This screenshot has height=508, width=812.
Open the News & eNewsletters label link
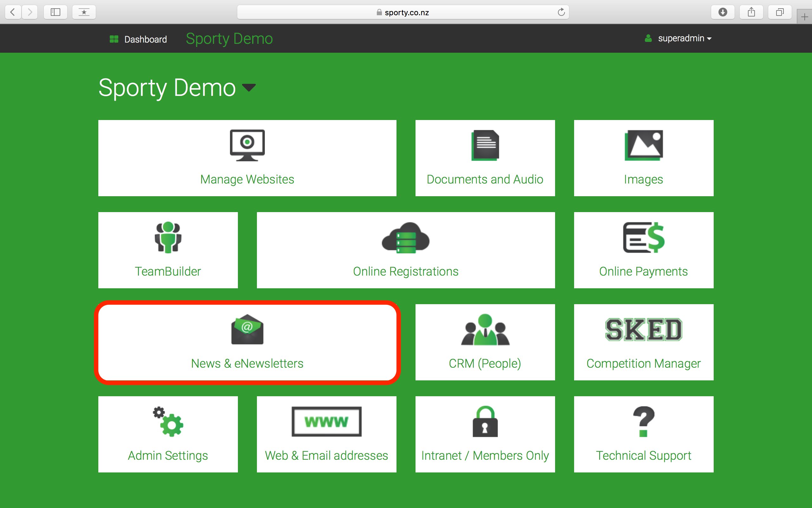click(x=247, y=364)
